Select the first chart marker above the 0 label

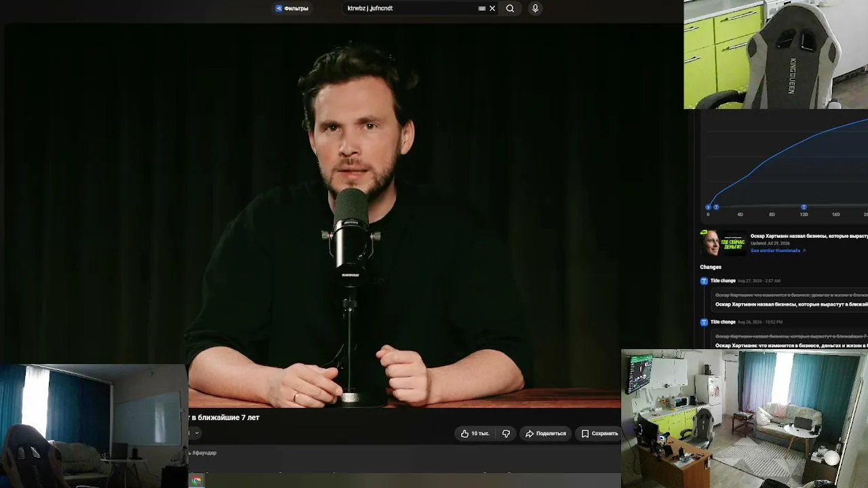tap(709, 207)
